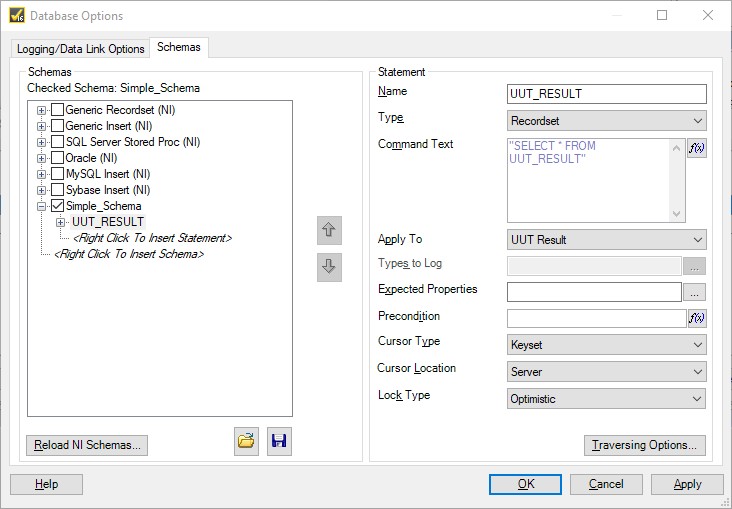Enable the MySQL Insert (NI) checkbox
This screenshot has height=509, width=732.
pyautogui.click(x=57, y=174)
